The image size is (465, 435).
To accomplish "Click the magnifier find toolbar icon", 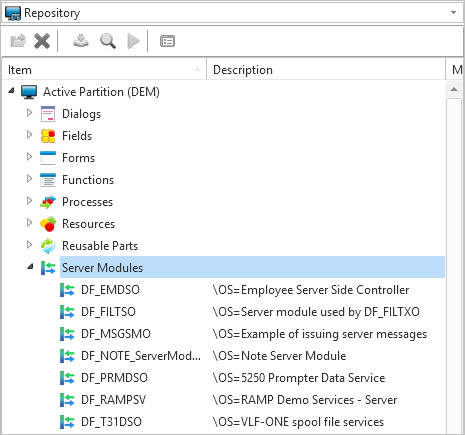I will [x=108, y=41].
